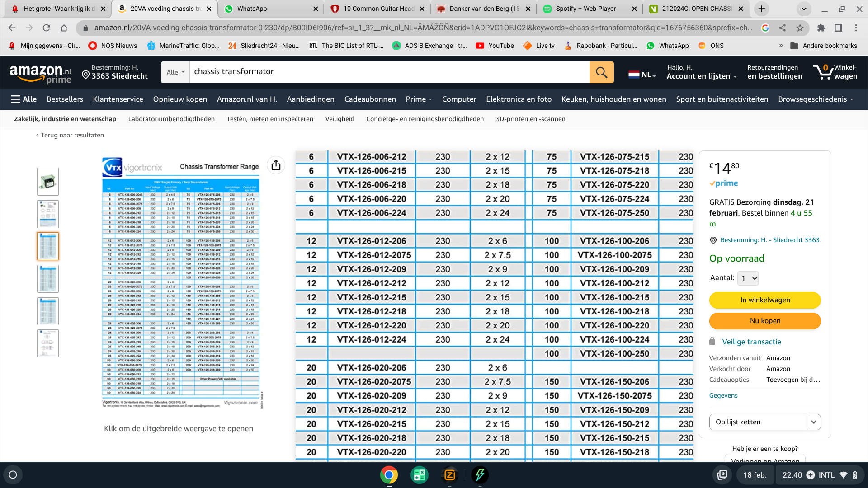Select the last product thumbnail
This screenshot has width=868, height=488.
pyautogui.click(x=48, y=343)
